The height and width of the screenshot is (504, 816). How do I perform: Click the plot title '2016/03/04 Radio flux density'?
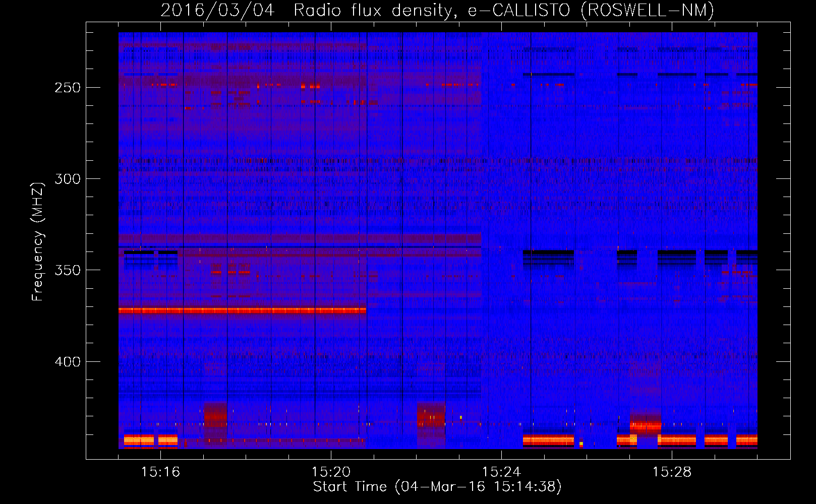point(310,10)
